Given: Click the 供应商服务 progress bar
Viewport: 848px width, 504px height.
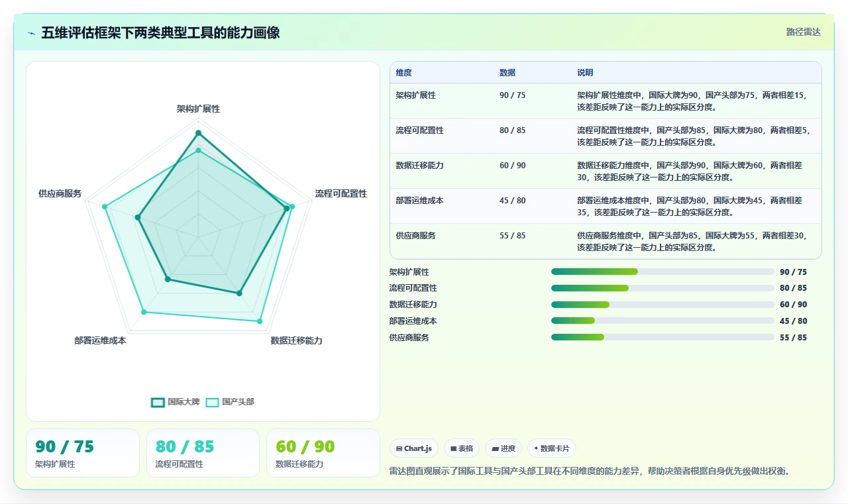Looking at the screenshot, I should pyautogui.click(x=662, y=337).
